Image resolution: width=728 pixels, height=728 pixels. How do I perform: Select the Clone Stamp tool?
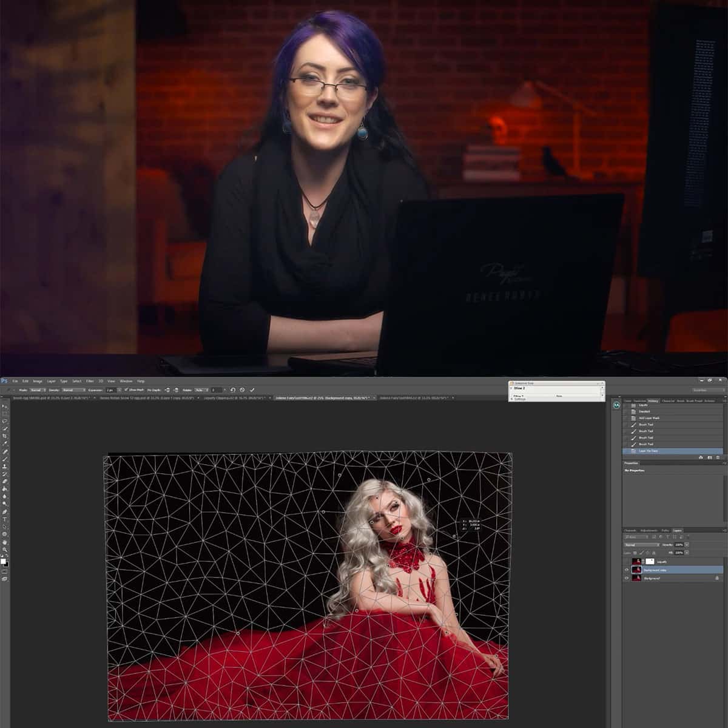coord(5,467)
